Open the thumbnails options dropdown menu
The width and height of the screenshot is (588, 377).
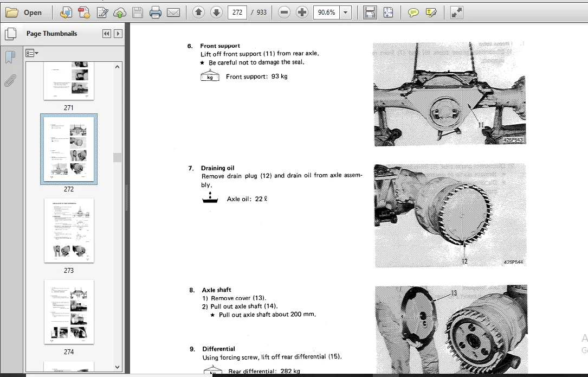(x=32, y=53)
